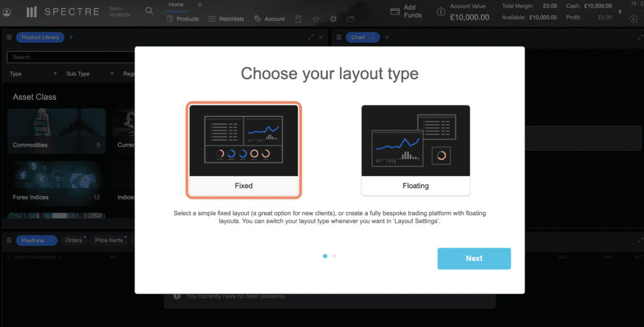Click the Add Funds card icon

pos(395,11)
